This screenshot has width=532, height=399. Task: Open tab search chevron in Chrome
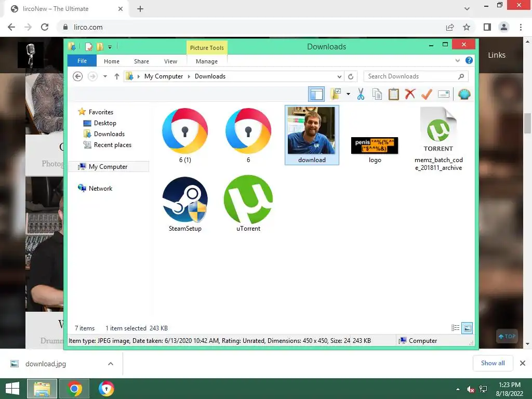tap(467, 9)
